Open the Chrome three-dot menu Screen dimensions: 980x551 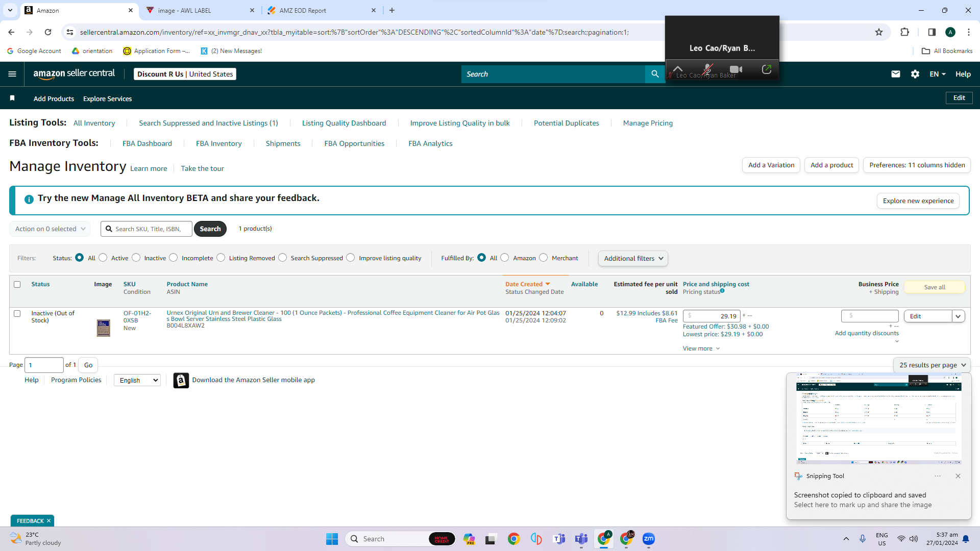click(968, 32)
